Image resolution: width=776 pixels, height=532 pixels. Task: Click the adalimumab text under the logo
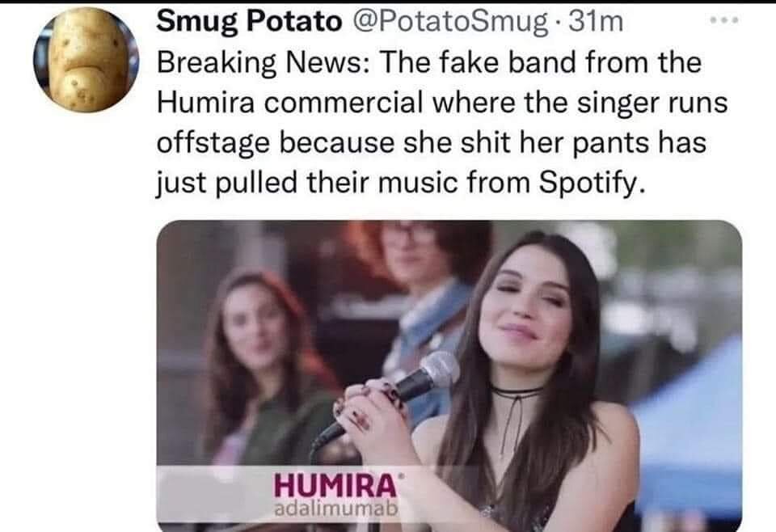click(x=335, y=509)
